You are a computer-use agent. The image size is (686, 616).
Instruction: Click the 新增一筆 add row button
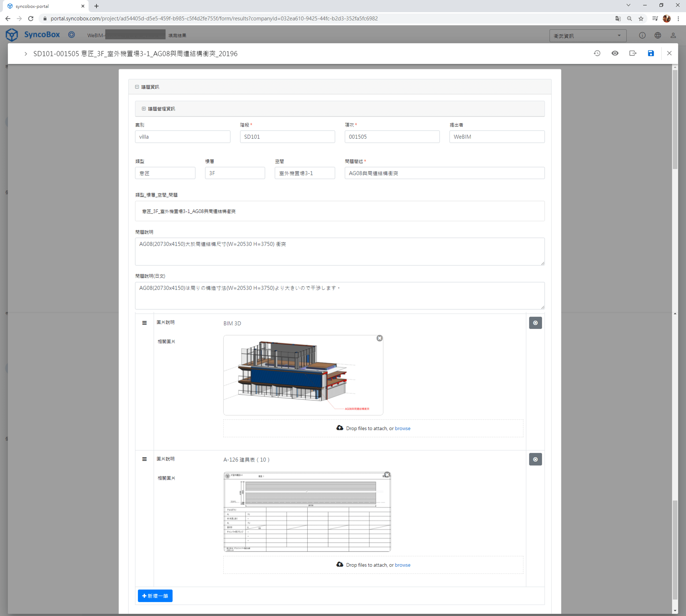coord(155,596)
